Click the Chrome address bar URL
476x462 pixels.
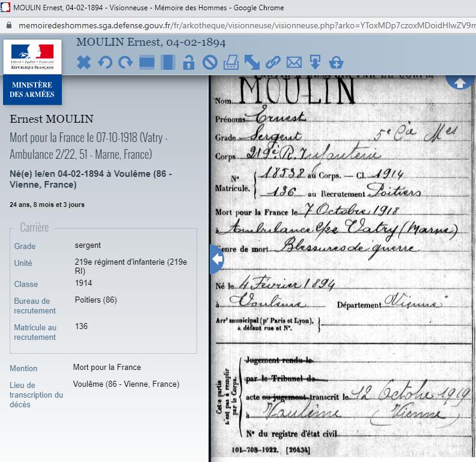click(246, 25)
